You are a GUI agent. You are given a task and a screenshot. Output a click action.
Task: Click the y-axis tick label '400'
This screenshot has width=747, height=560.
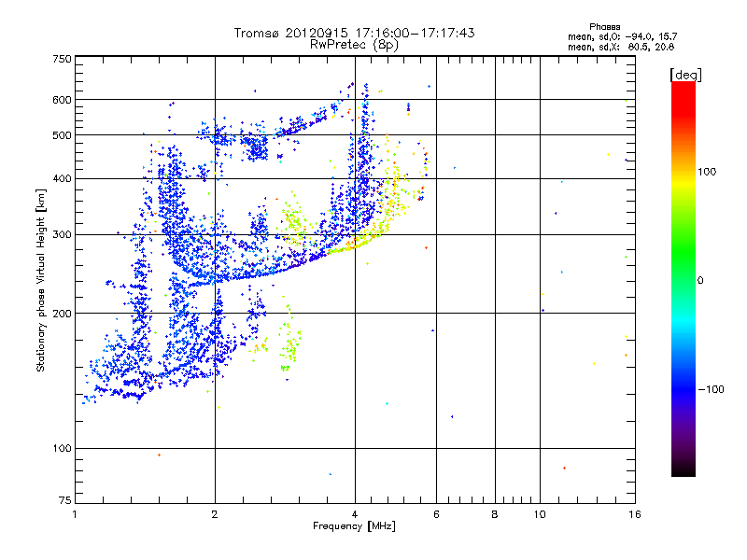pyautogui.click(x=62, y=179)
